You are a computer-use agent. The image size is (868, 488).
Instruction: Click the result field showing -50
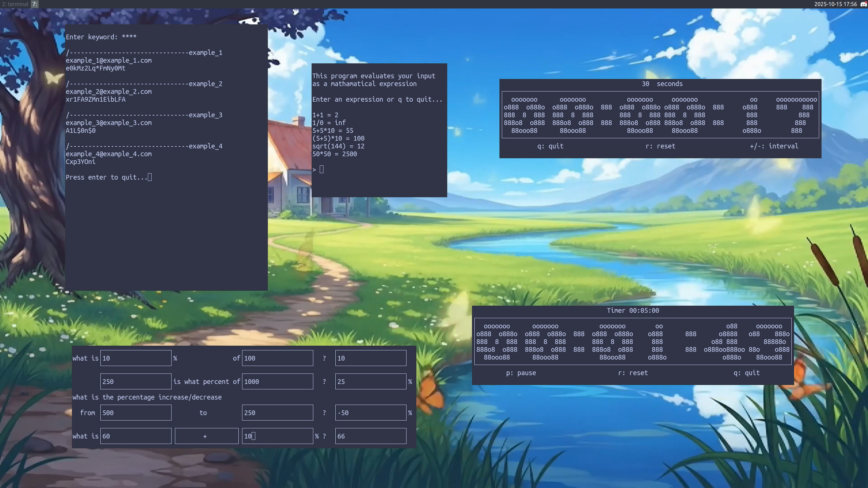tap(371, 413)
